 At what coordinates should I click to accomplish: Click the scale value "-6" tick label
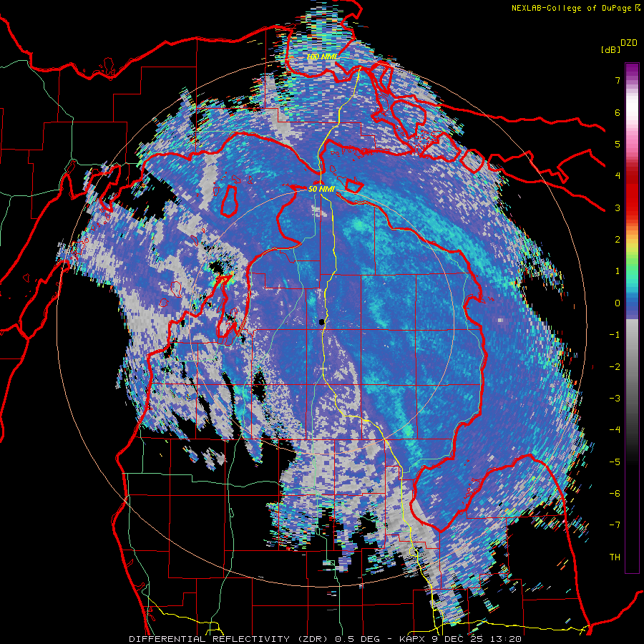click(615, 493)
